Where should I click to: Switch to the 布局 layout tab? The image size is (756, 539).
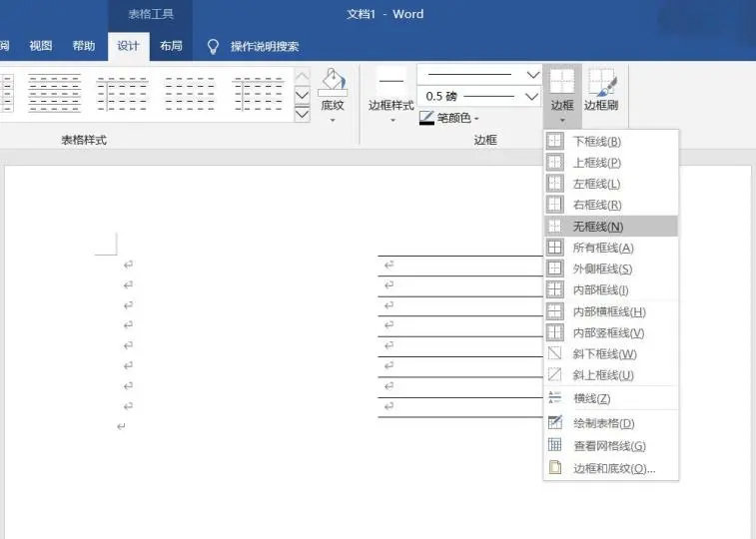pos(171,46)
